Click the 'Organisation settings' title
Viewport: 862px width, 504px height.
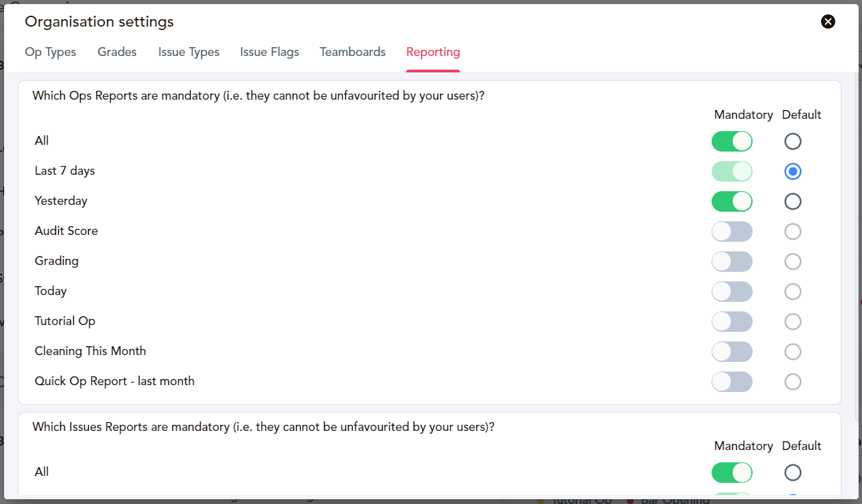coord(99,22)
